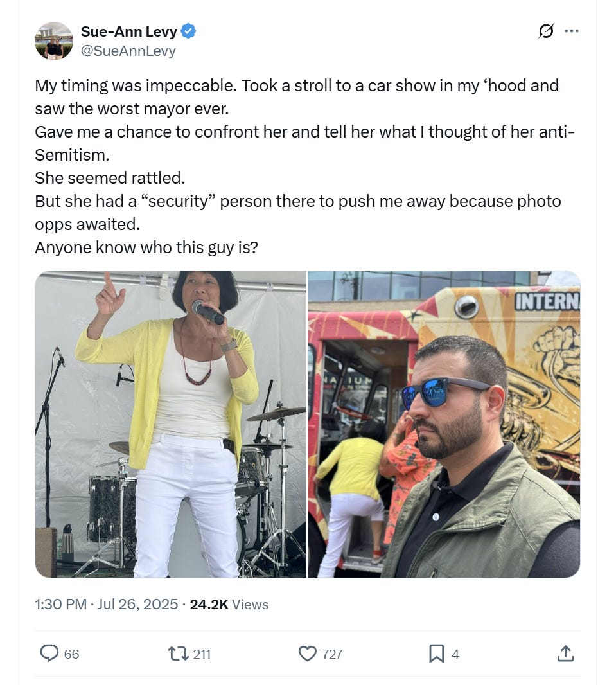Click the reply speech bubble icon

tap(49, 654)
